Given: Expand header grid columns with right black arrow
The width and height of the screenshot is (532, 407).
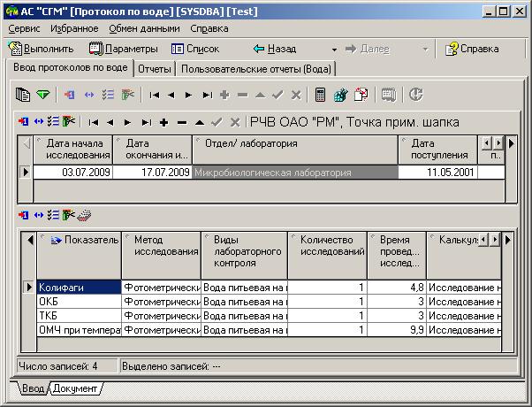Looking at the screenshot, I should pyautogui.click(x=512, y=143).
